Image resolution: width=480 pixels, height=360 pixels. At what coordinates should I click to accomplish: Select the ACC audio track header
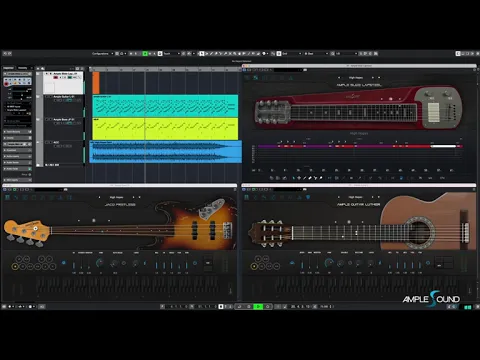coord(63,151)
